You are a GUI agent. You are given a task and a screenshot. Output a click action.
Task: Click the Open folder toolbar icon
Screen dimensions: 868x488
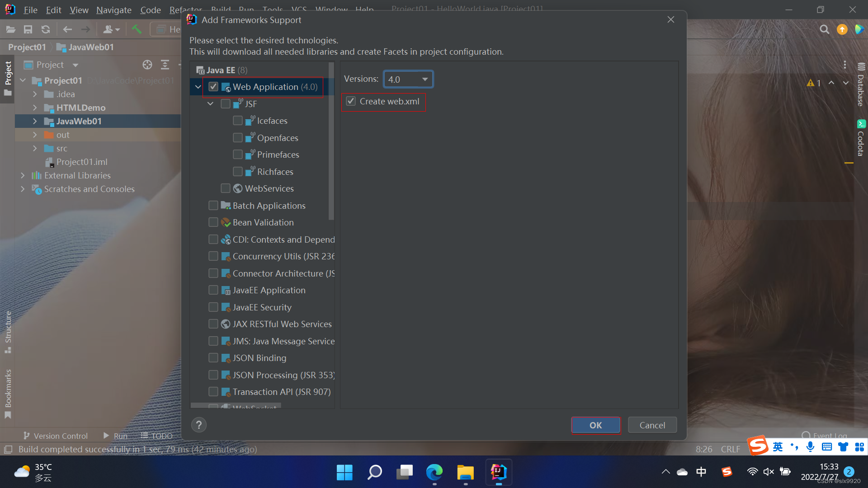point(11,30)
